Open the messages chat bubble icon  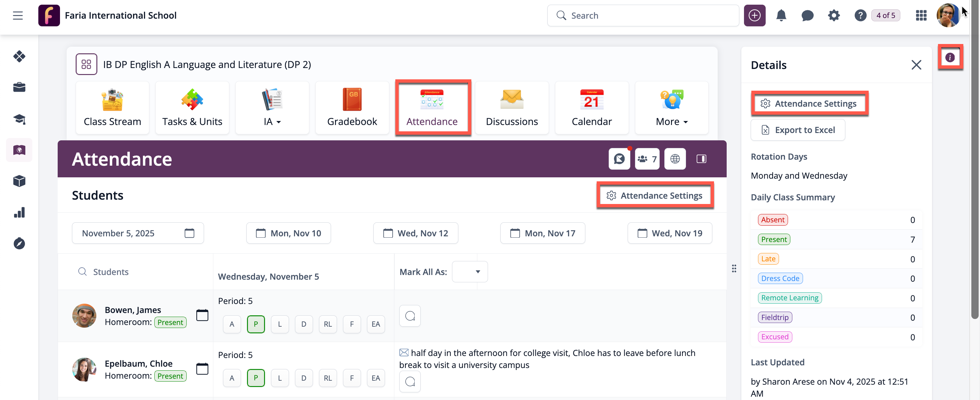coord(807,16)
